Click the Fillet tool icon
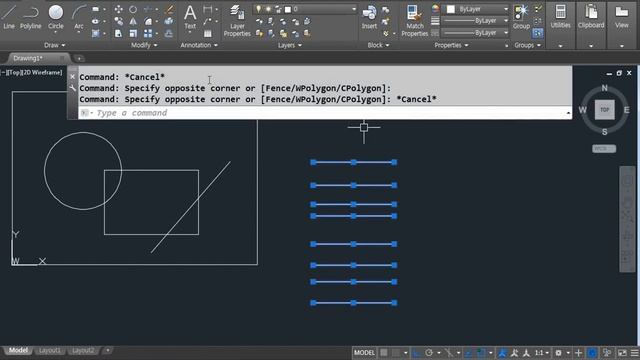The image size is (640, 360). (148, 21)
